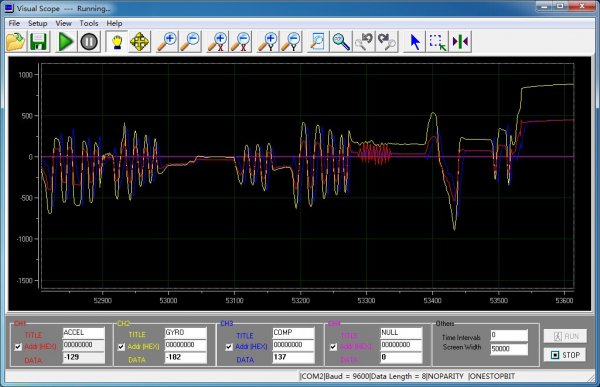Click the RUN button

point(565,336)
